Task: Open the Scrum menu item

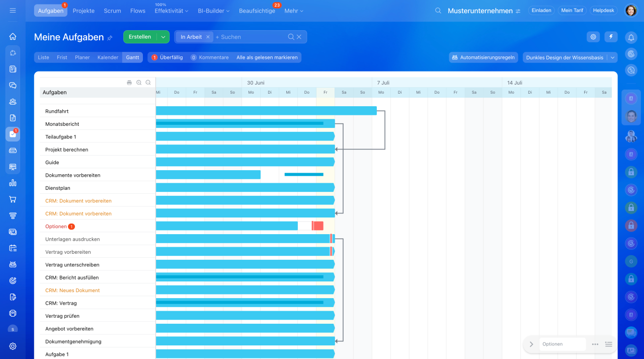Action: (112, 11)
